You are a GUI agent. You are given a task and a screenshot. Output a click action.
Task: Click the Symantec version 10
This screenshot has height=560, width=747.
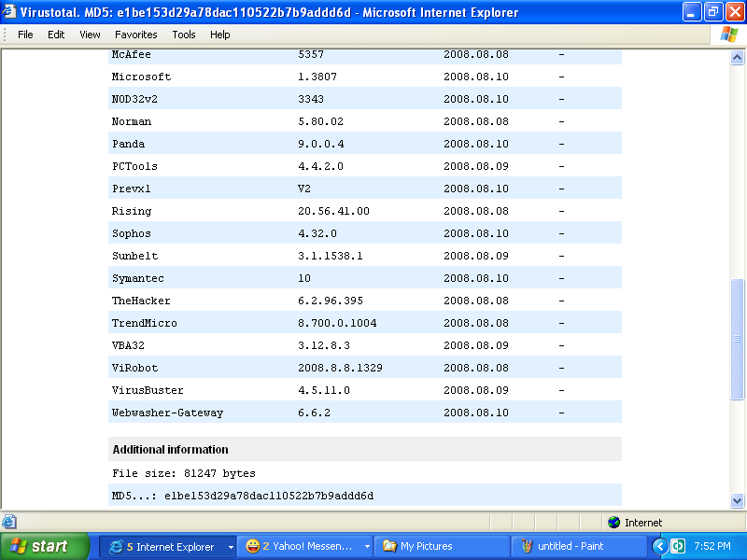click(x=304, y=278)
